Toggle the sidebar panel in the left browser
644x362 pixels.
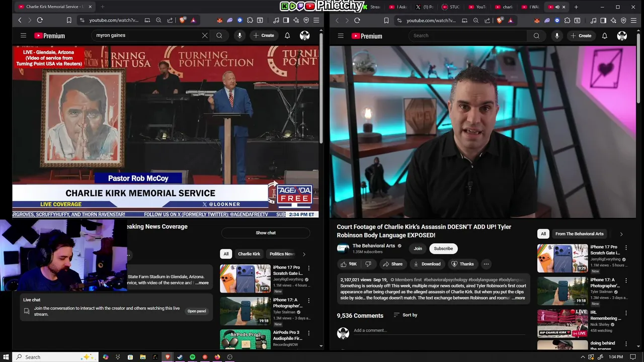click(286, 20)
